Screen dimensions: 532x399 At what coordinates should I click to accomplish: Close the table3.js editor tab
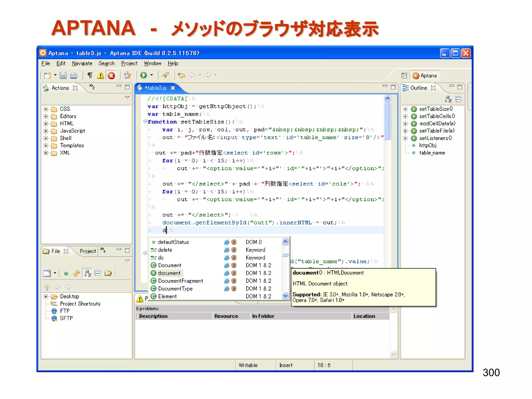click(173, 88)
